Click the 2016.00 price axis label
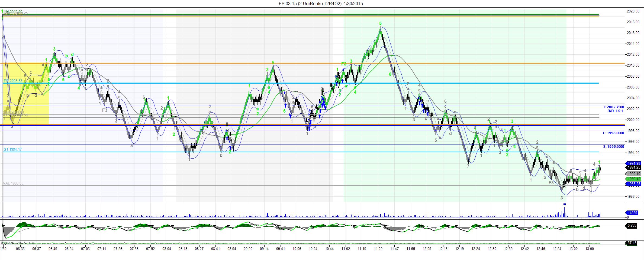This screenshot has height=260, width=644. pyautogui.click(x=634, y=33)
